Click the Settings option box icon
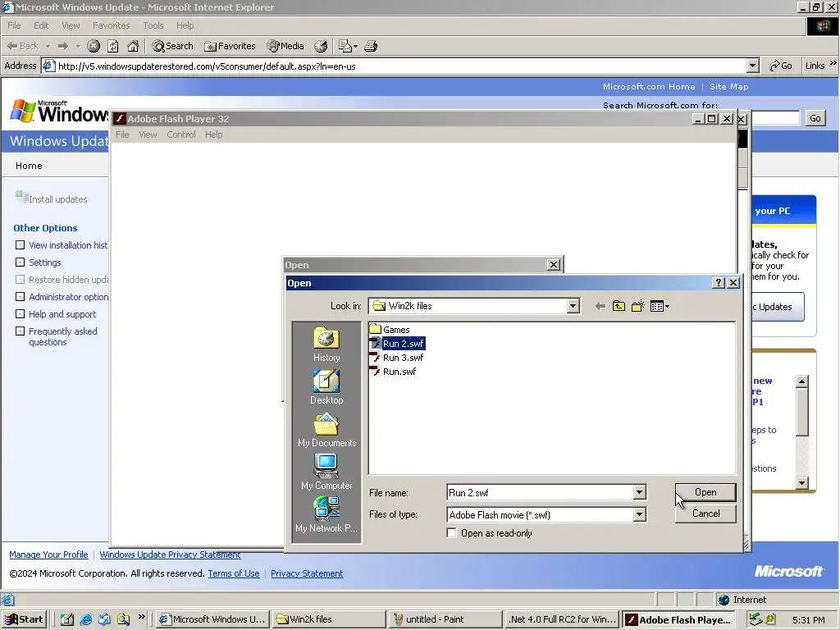Viewport: 840px width, 630px height. tap(21, 262)
